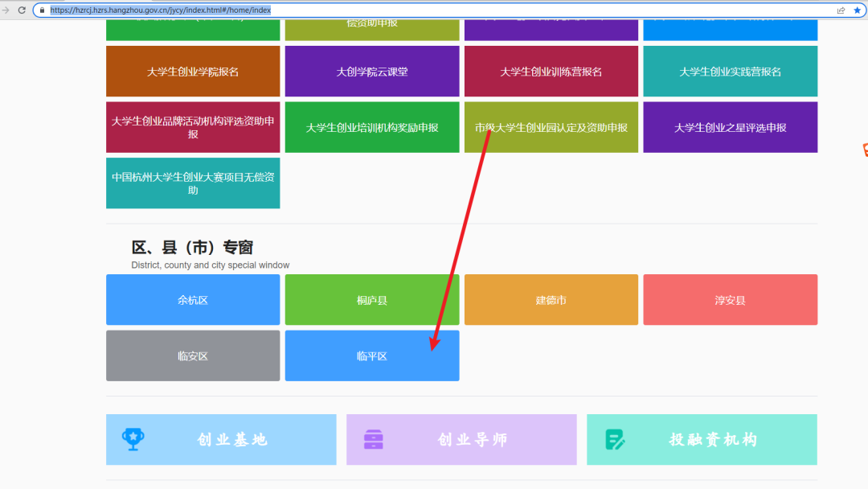This screenshot has height=489, width=868.
Task: Click the edit note icon on 投融资机构
Action: (615, 440)
